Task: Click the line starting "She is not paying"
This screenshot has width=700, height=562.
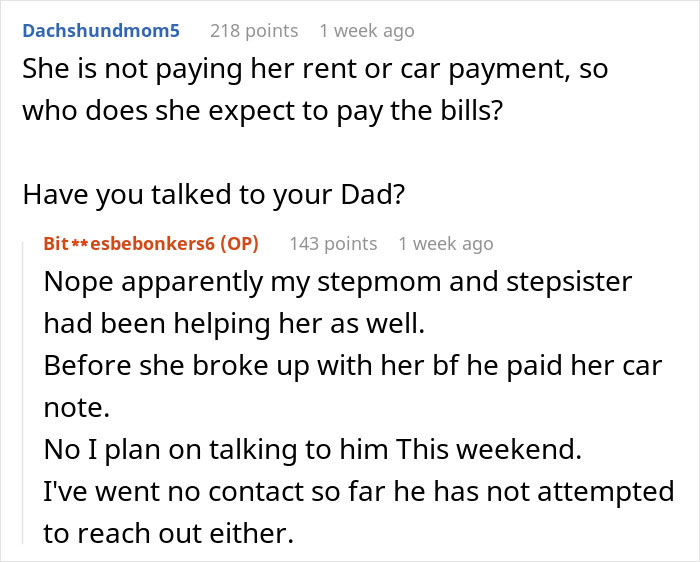Action: tap(315, 71)
